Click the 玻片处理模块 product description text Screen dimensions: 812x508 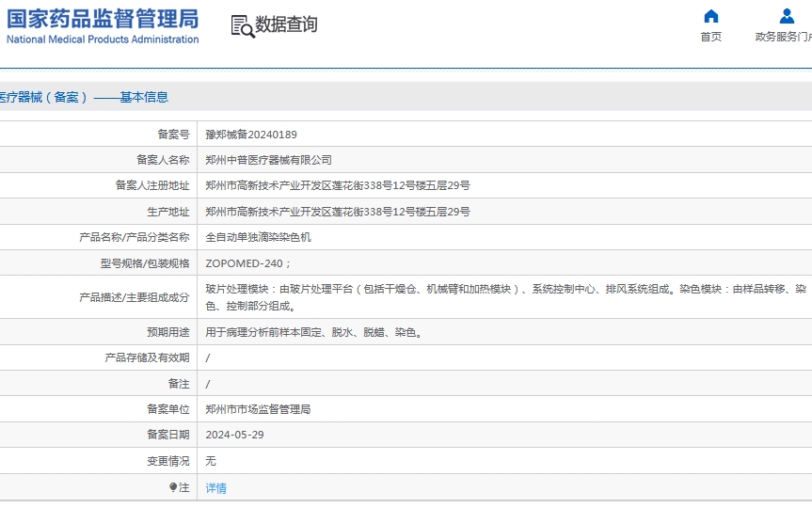(x=506, y=297)
